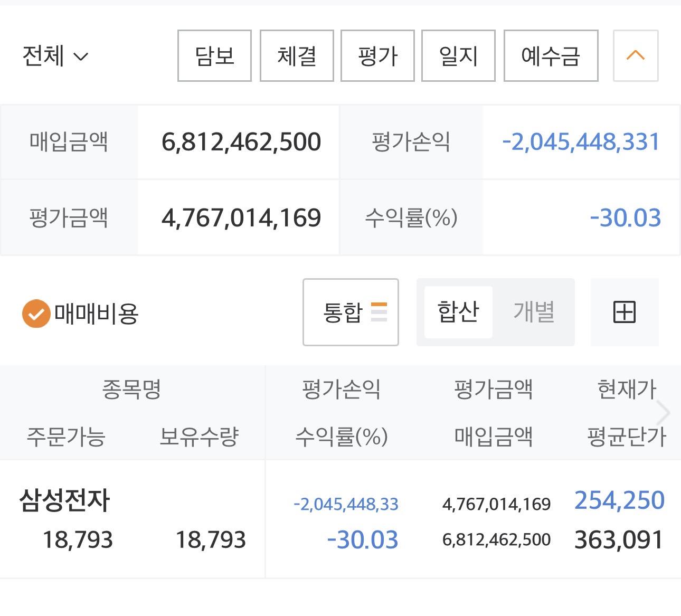Click the 매입금액 column header in table
The image size is (681, 616).
pos(494,437)
